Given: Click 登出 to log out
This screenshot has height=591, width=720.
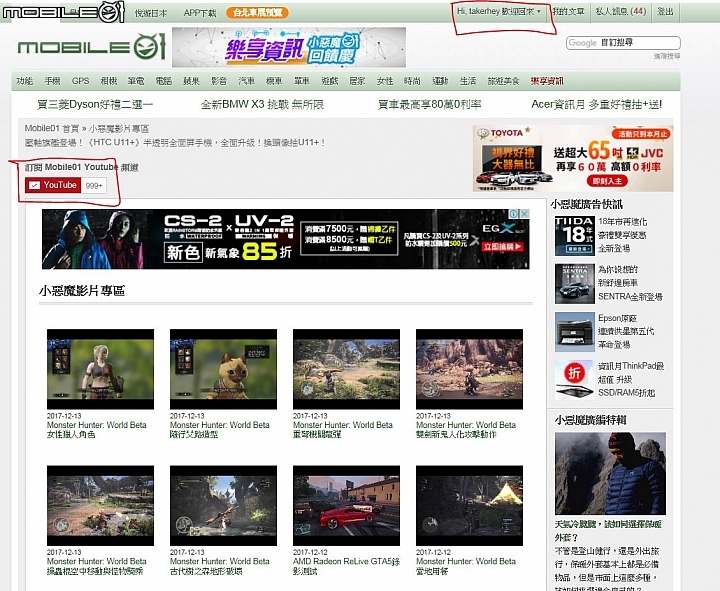Looking at the screenshot, I should coord(665,11).
